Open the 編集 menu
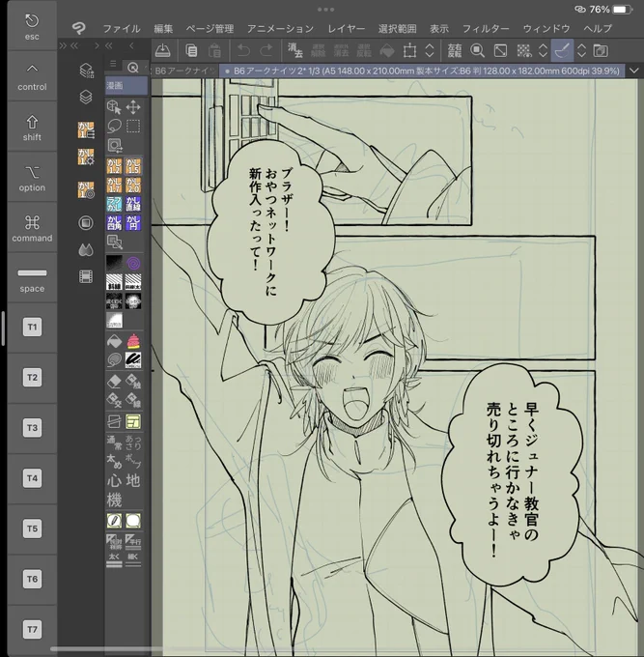Screen dimensions: 644x657 coord(163,28)
